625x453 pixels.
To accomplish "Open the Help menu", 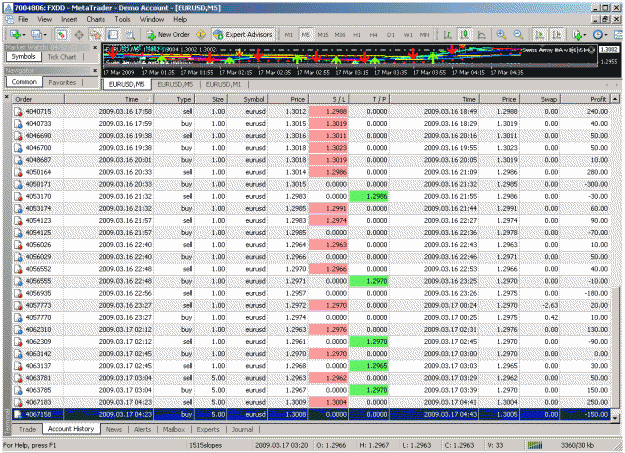I will tap(180, 19).
